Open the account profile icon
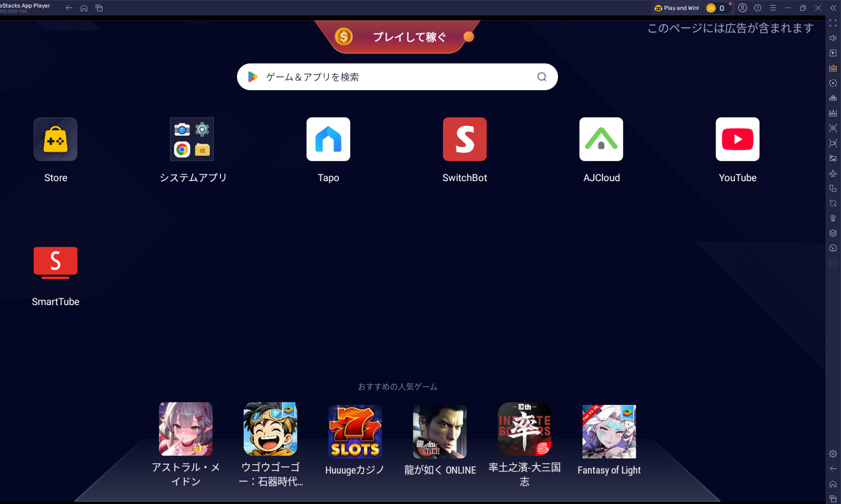The width and height of the screenshot is (841, 504). pos(742,8)
